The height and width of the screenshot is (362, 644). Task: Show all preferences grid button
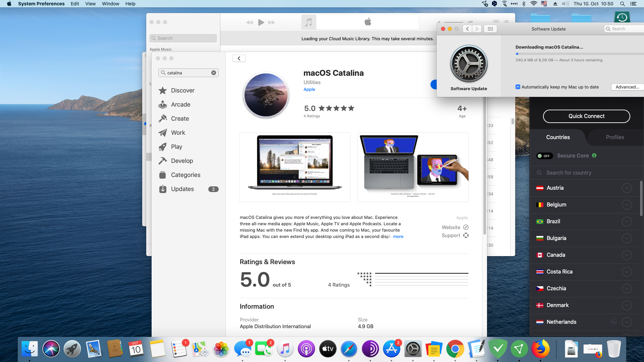click(x=490, y=29)
